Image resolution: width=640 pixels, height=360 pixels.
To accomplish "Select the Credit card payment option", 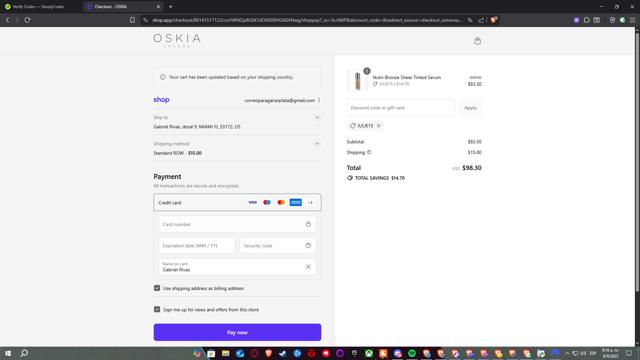I will pyautogui.click(x=237, y=202).
